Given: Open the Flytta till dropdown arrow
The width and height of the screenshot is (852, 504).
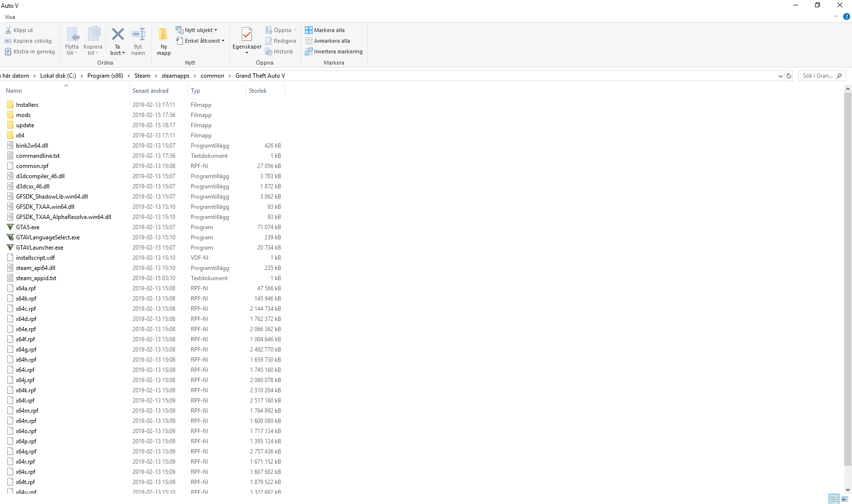Looking at the screenshot, I should (x=76, y=53).
